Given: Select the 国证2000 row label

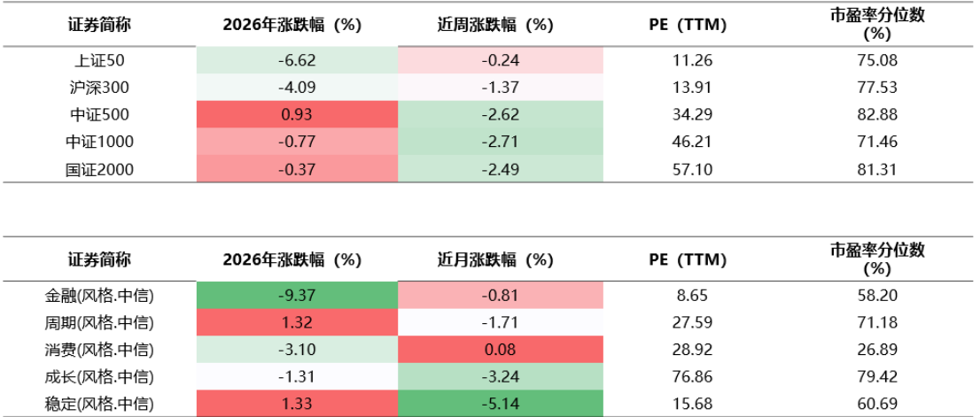Looking at the screenshot, I should tap(99, 169).
